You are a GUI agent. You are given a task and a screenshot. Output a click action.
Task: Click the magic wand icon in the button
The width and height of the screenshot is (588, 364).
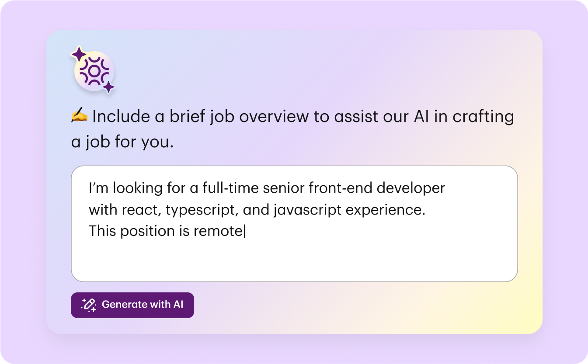pos(89,305)
